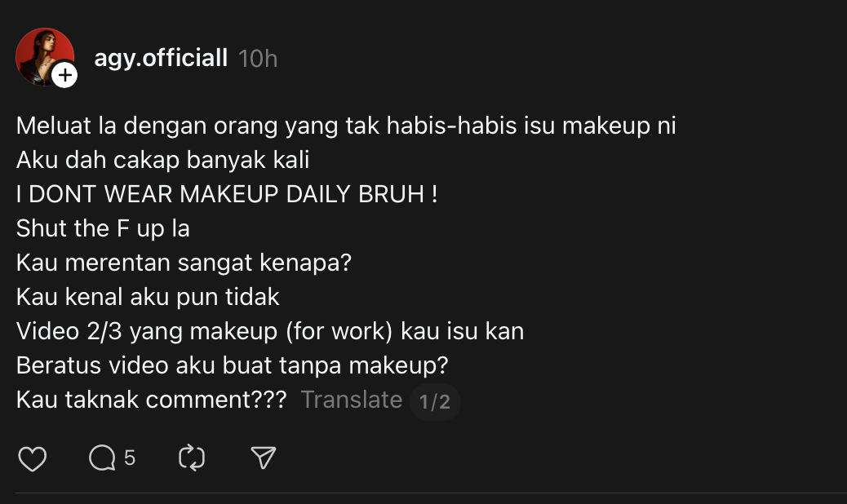Open replies via the comment bubble icon
This screenshot has height=504, width=847.
click(102, 458)
